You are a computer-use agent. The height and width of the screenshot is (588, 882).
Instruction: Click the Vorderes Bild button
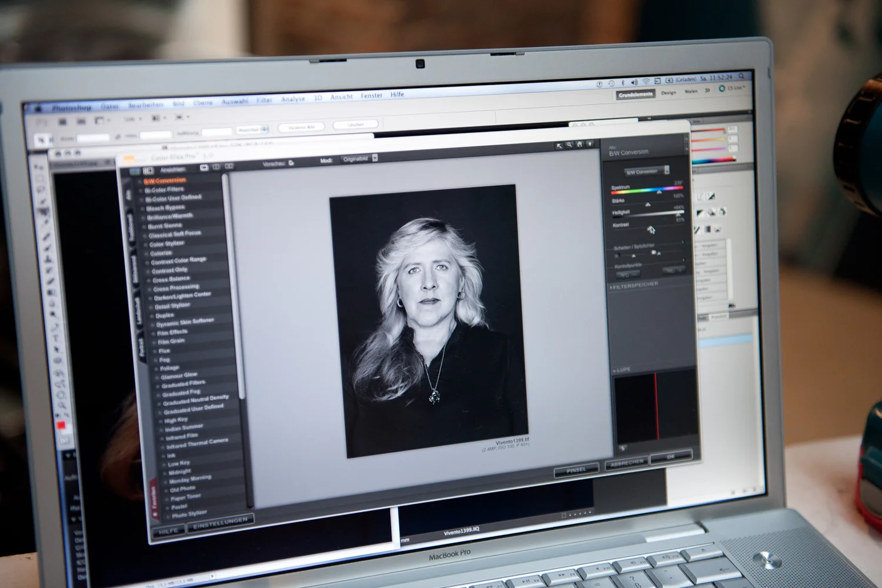pos(301,126)
